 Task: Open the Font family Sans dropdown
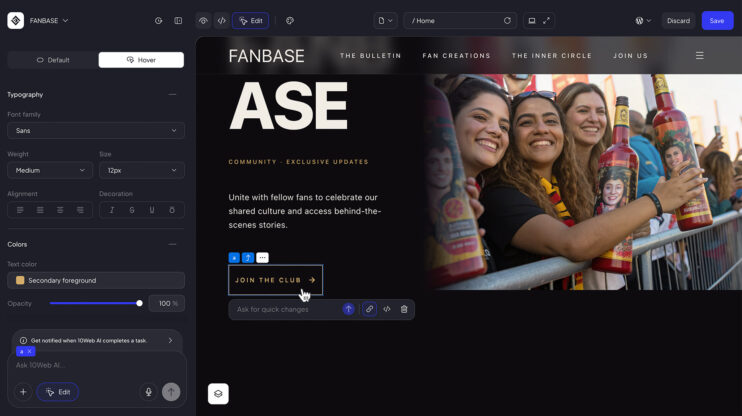[96, 131]
